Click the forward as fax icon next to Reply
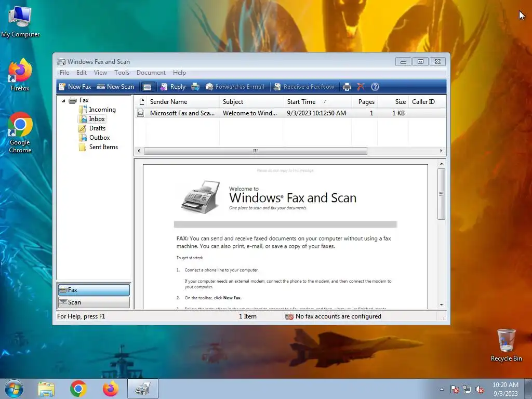The height and width of the screenshot is (399, 532). coord(195,87)
